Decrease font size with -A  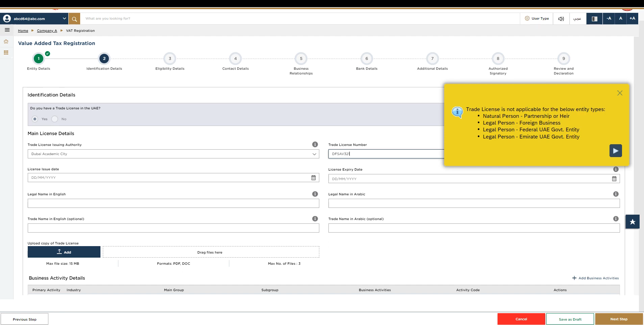pyautogui.click(x=609, y=19)
